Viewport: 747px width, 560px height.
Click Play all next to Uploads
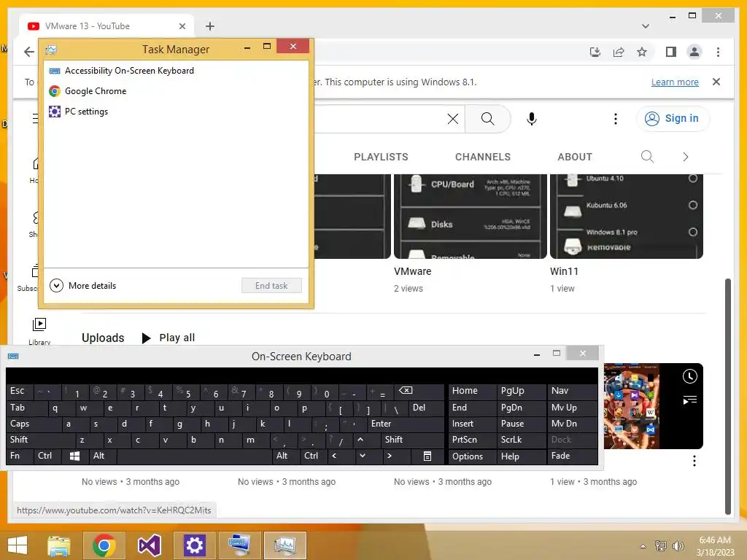169,338
